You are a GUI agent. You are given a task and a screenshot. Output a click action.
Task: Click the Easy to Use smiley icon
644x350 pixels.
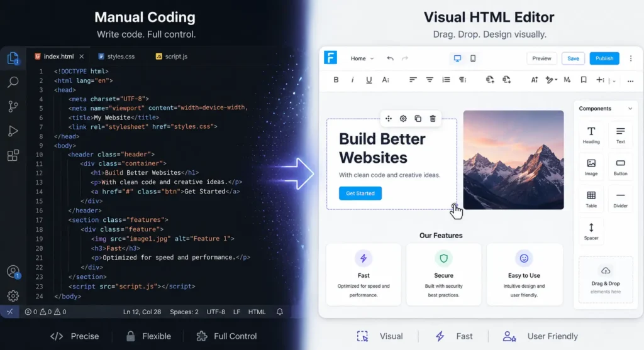pyautogui.click(x=524, y=258)
